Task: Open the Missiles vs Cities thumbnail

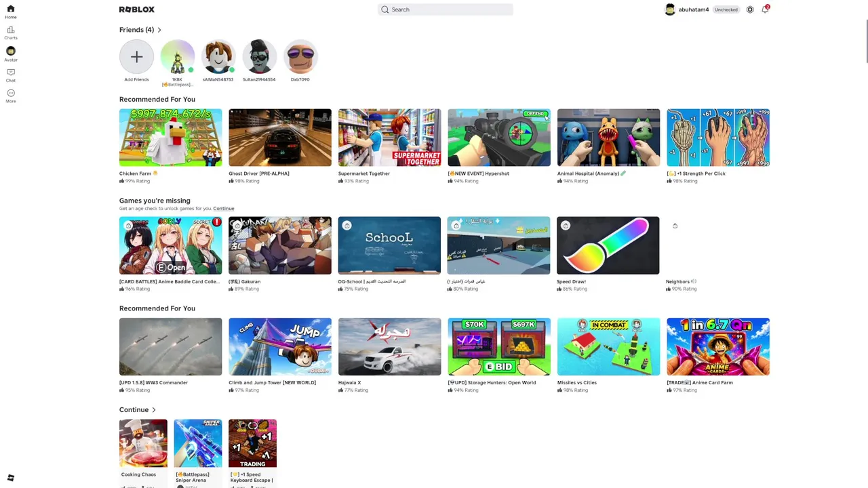Action: click(608, 346)
